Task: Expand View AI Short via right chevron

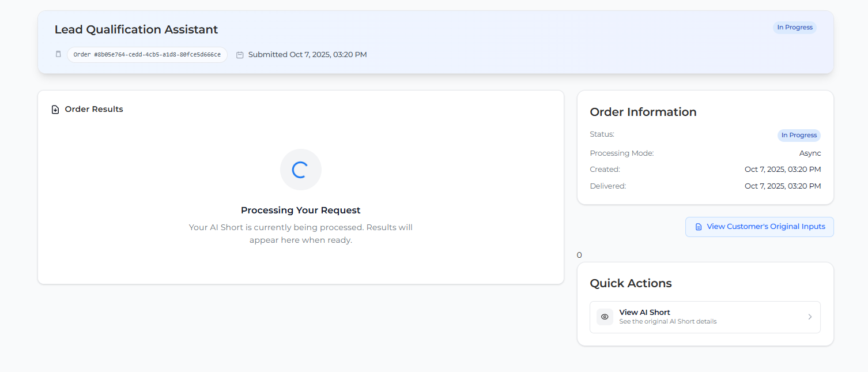Action: tap(809, 317)
